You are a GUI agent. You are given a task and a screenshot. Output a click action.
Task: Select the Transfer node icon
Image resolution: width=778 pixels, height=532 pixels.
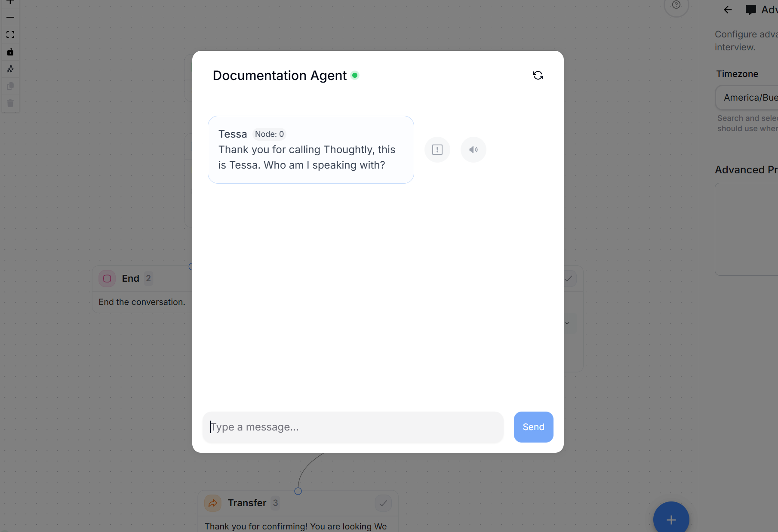click(213, 503)
